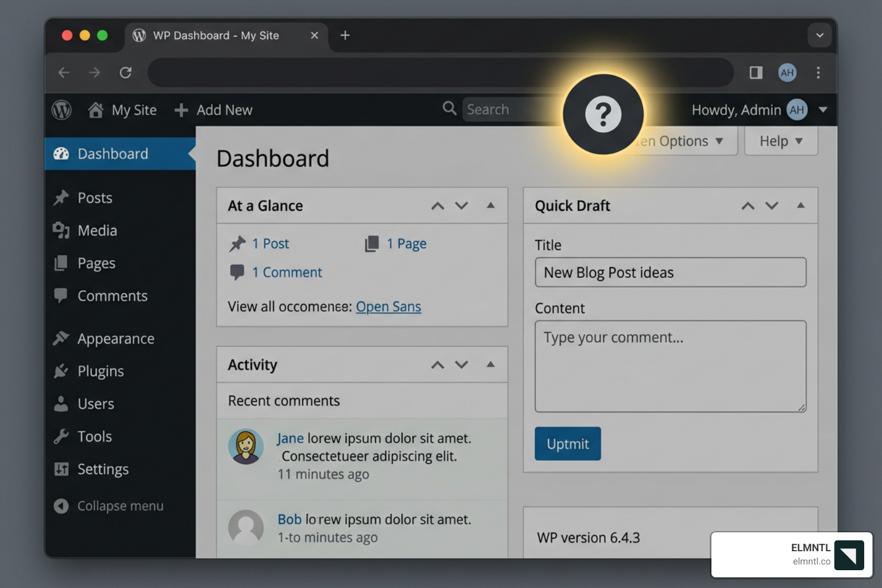Open the Posts menu item

pos(95,198)
